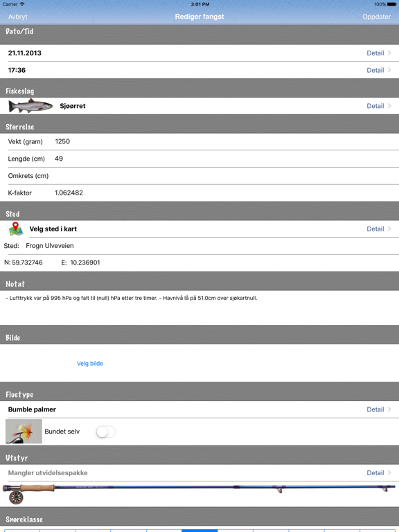Edit the Notat text about Lufttrykk
The image size is (399, 532).
199,308
